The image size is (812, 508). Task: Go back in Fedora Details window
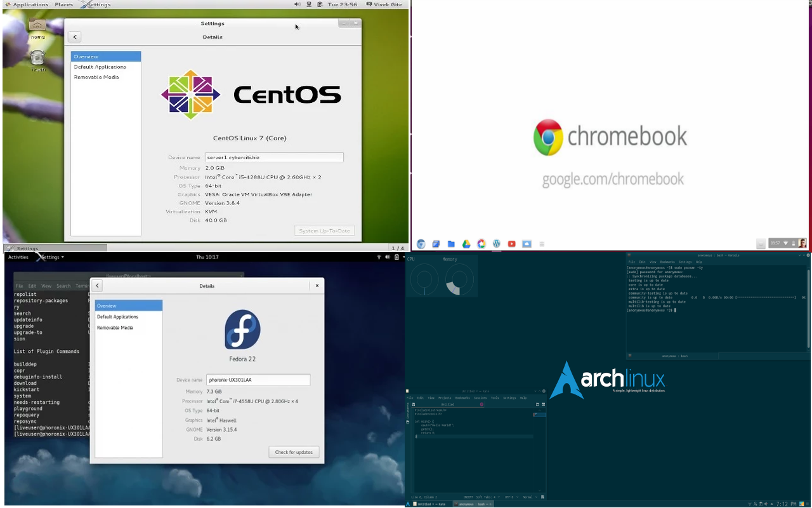(98, 286)
